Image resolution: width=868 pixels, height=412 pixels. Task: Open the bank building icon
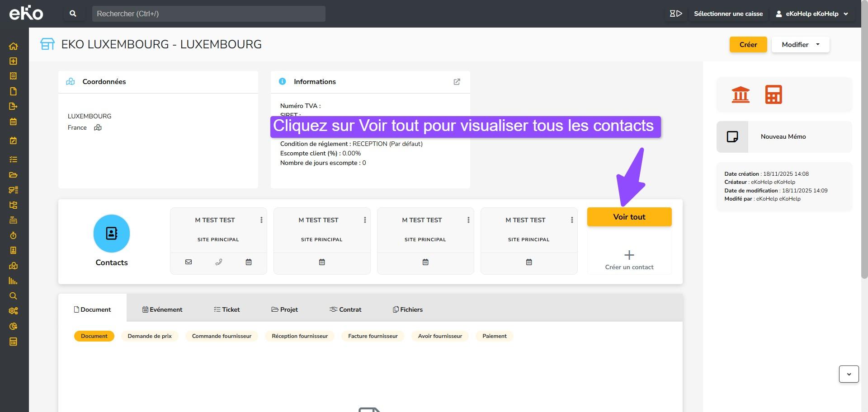(x=740, y=94)
